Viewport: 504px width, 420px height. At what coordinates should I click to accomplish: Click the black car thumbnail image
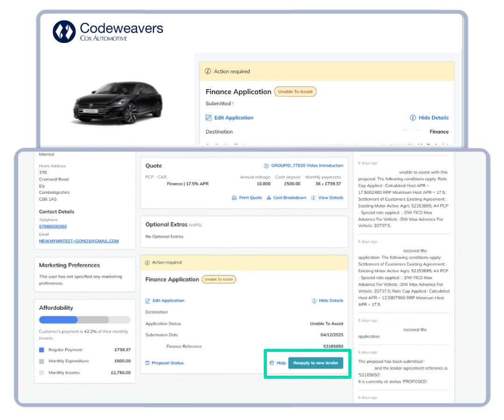point(118,104)
